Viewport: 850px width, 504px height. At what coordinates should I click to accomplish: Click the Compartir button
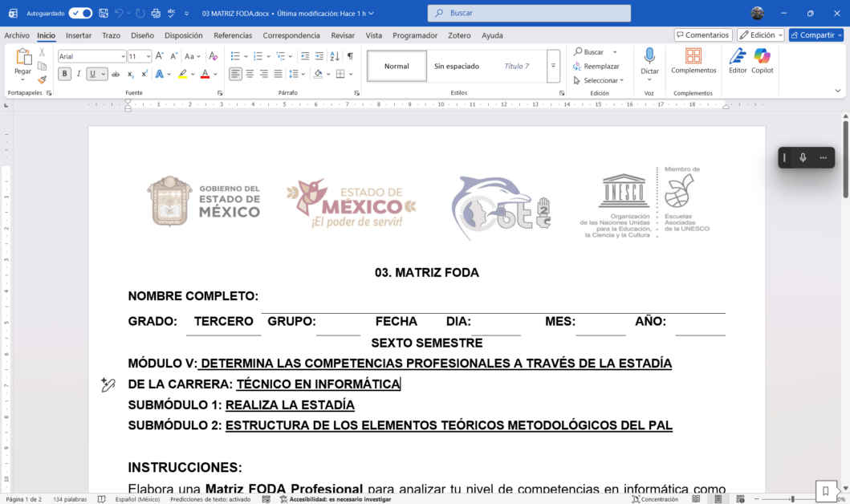click(x=815, y=35)
